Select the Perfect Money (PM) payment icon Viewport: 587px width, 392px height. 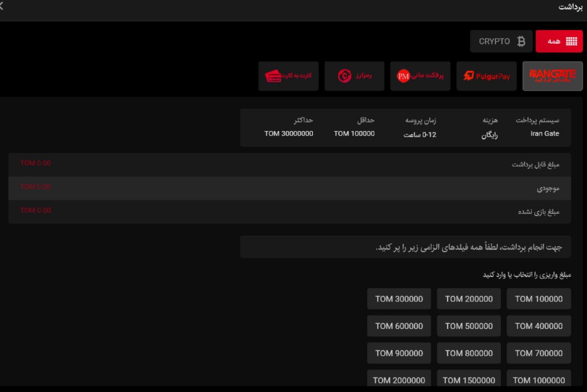click(404, 76)
